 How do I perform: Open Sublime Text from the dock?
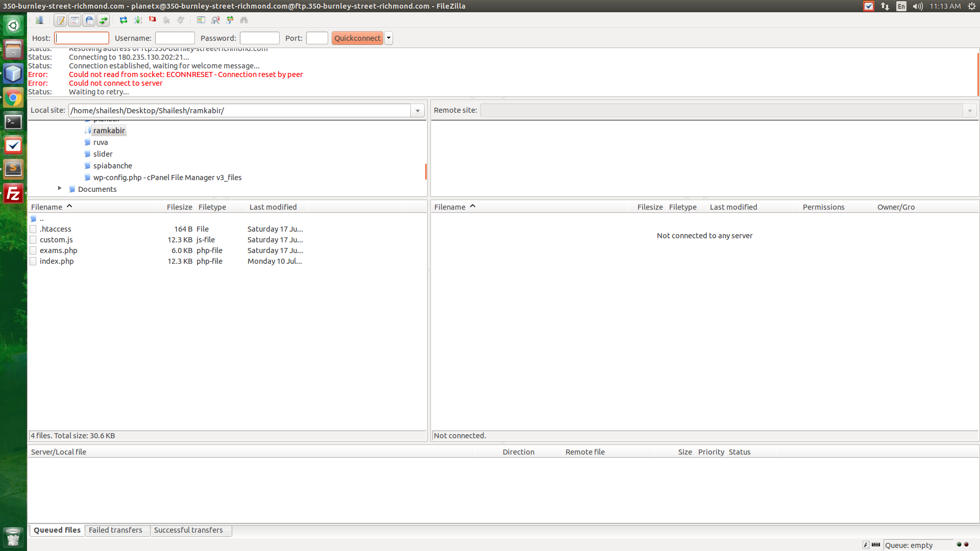pos(13,168)
